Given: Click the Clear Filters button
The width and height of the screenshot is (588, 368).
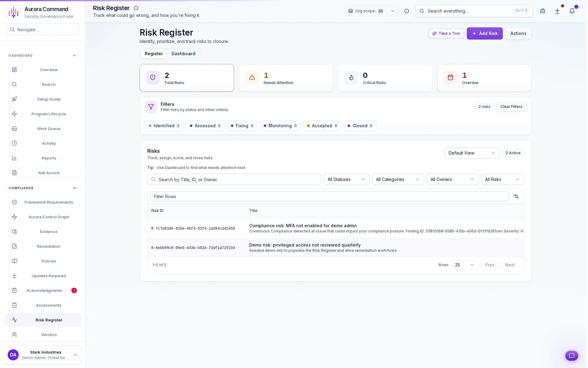Looking at the screenshot, I should [511, 107].
